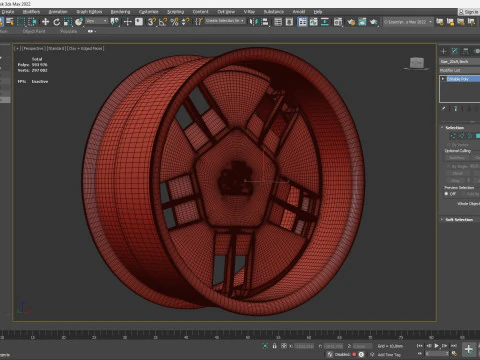The image size is (480, 360).
Task: Toggle Window/Crossing selection mode
Action: click(x=32, y=22)
